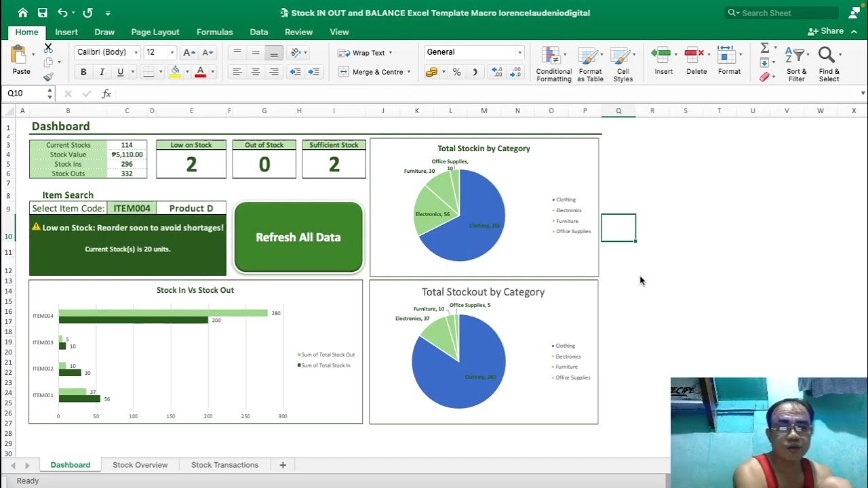This screenshot has height=488, width=868.
Task: Open Sort & Filter
Action: pos(796,65)
